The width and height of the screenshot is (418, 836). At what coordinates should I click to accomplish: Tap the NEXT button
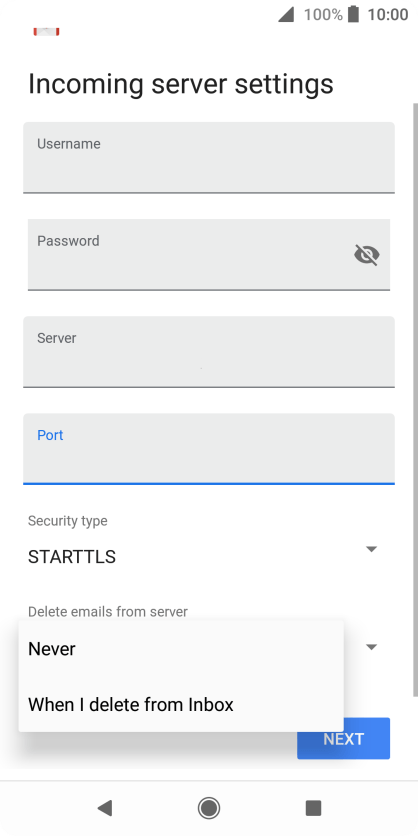click(343, 738)
